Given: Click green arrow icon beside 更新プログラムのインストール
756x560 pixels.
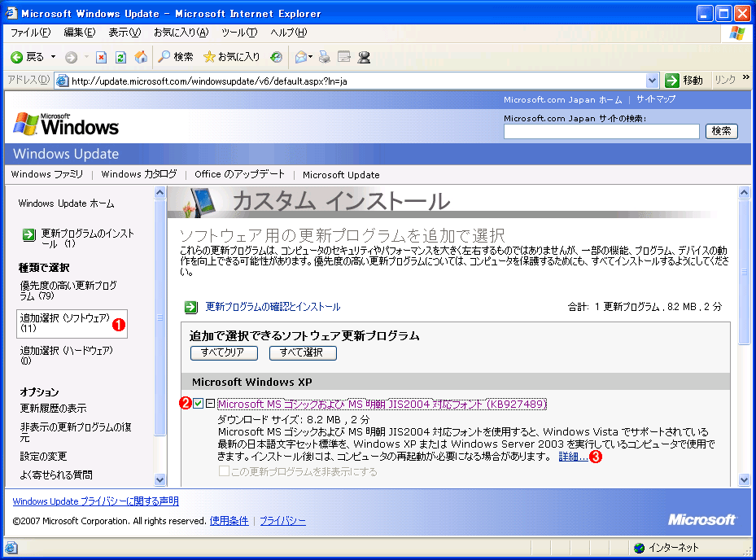Looking at the screenshot, I should click(x=29, y=235).
